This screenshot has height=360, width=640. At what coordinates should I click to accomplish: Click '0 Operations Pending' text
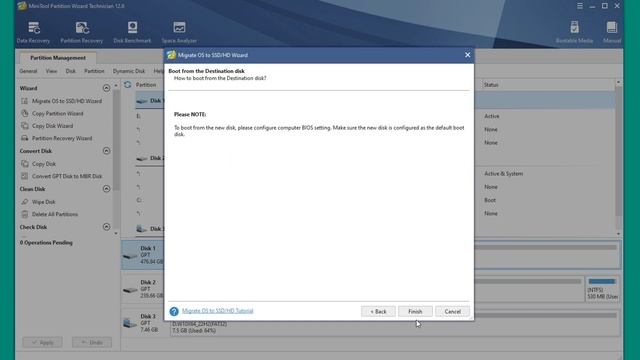pos(46,242)
